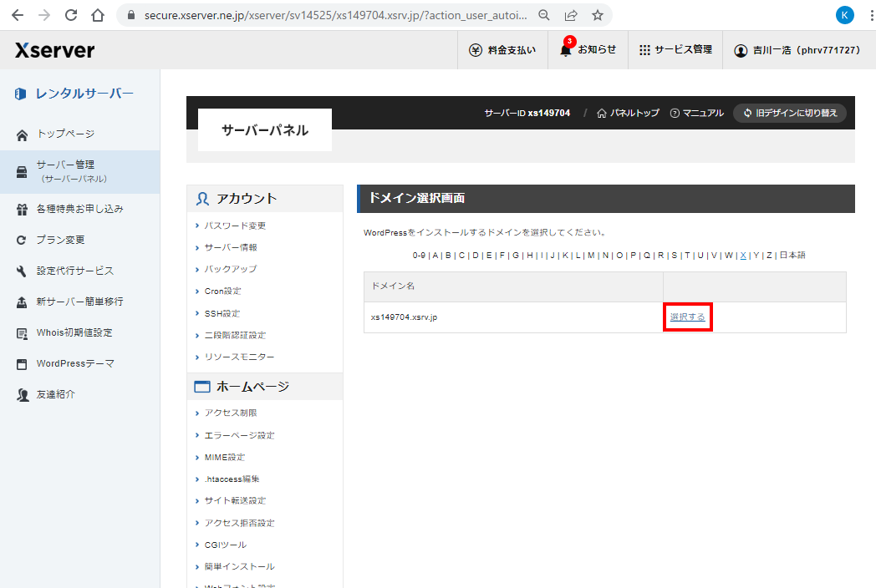This screenshot has width=876, height=588.
Task: Open 簡単インストール in ホームページ section
Action: coord(239,566)
